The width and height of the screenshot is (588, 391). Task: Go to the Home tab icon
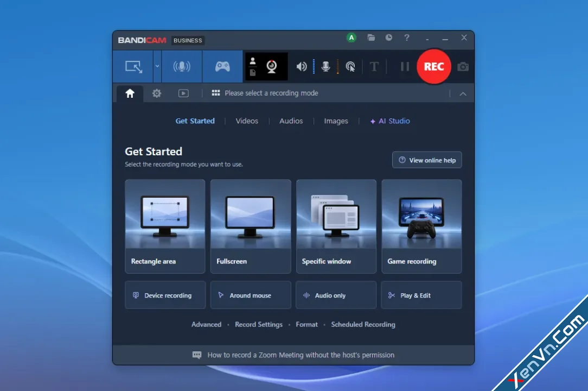point(130,93)
